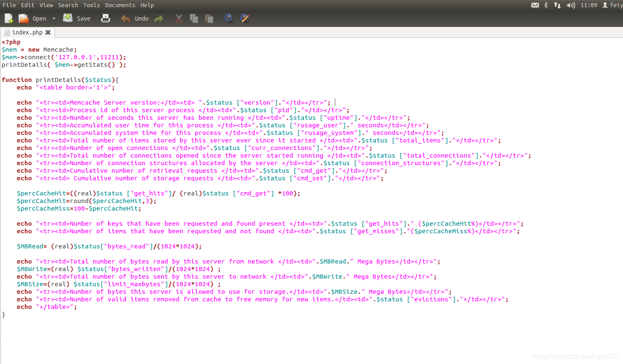Open the Documents menu

click(x=120, y=5)
